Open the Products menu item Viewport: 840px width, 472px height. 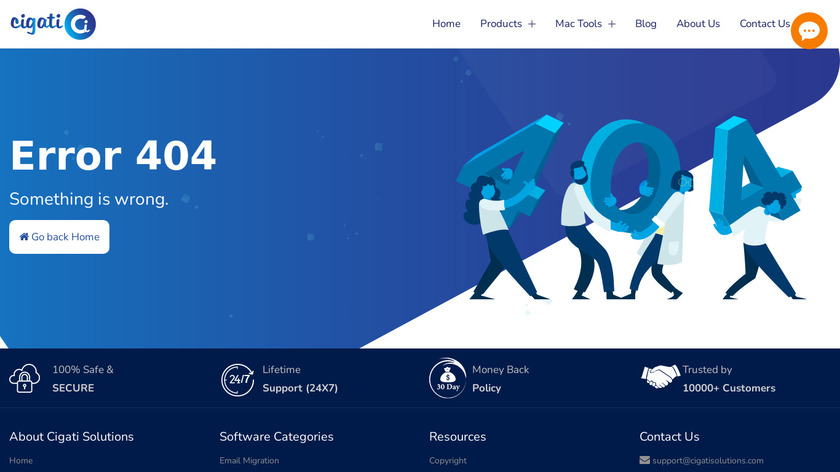[501, 24]
